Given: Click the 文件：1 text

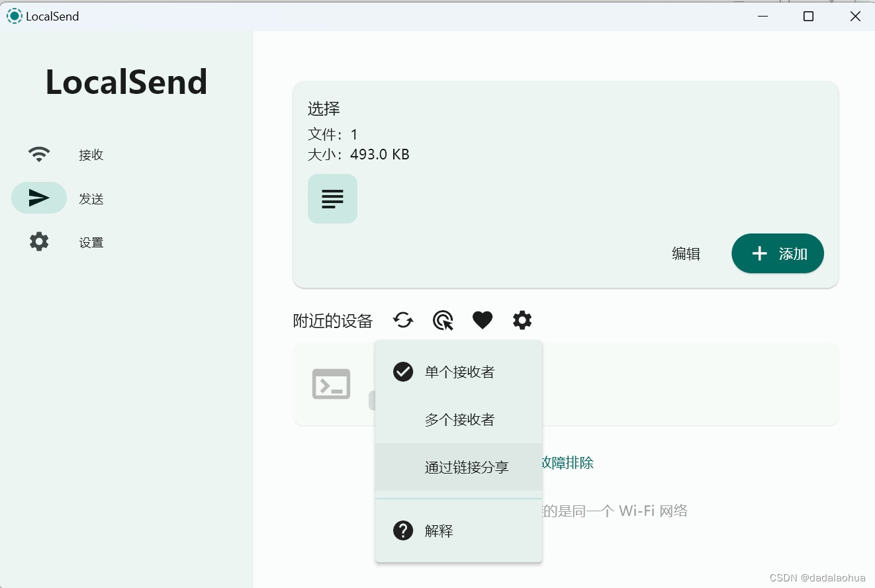Looking at the screenshot, I should click(333, 134).
